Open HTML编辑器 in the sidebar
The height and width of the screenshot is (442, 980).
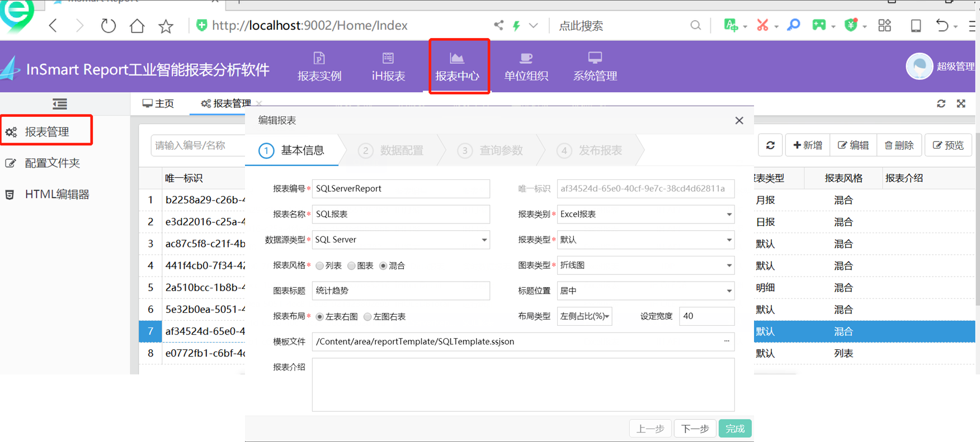tap(57, 194)
